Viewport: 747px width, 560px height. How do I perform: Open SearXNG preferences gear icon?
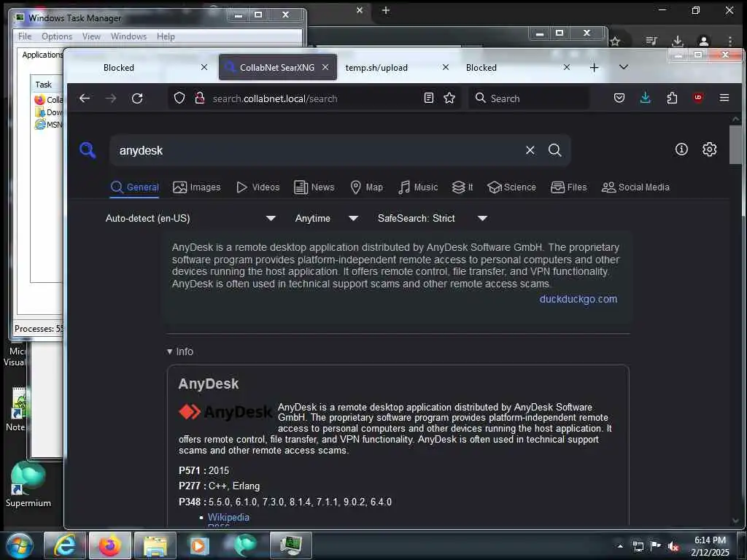(x=709, y=149)
